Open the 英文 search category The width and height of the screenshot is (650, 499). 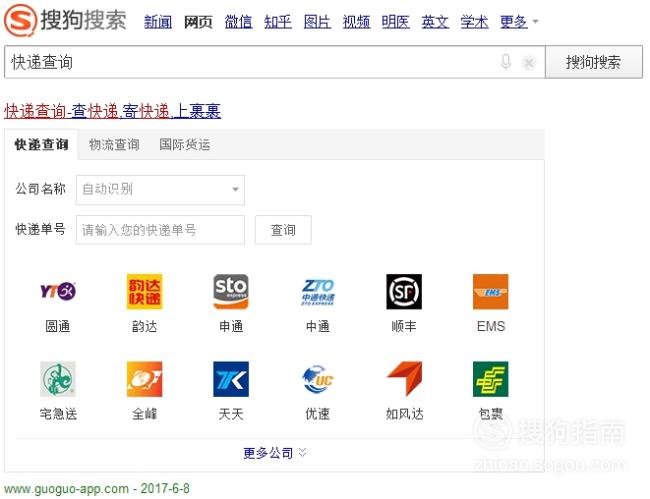click(435, 22)
